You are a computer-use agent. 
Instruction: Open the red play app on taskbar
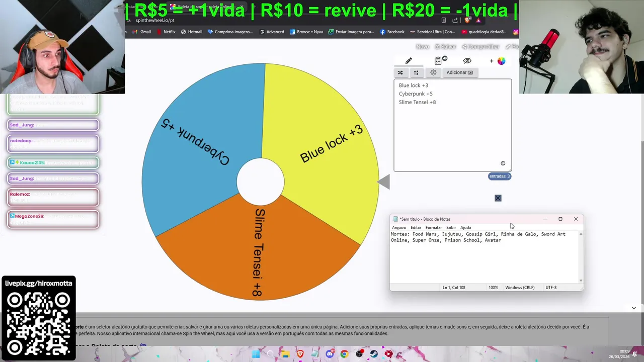388,354
